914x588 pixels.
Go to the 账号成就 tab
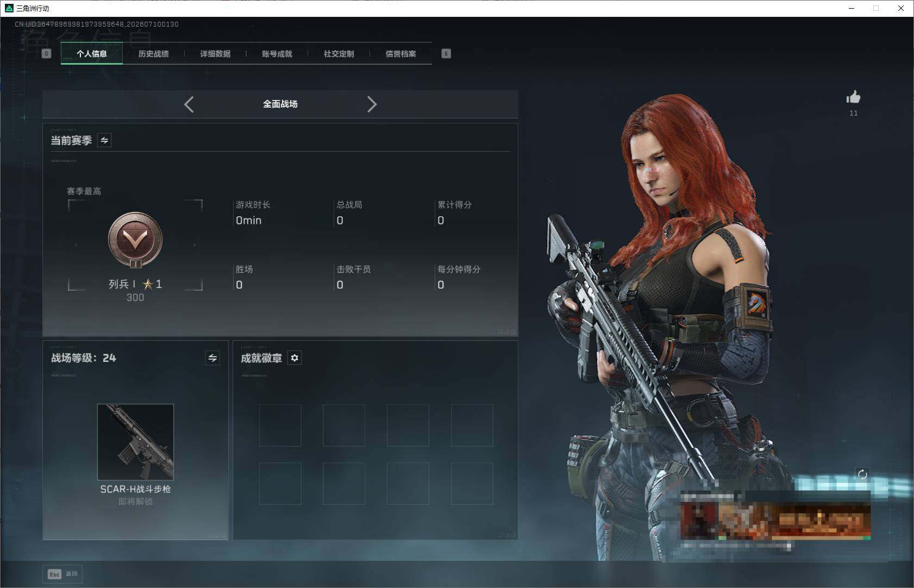(x=277, y=54)
